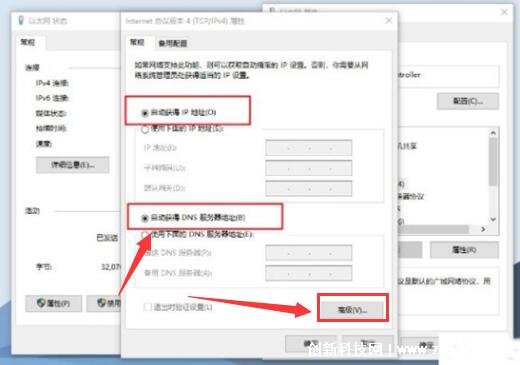Select 自动获得 IP 地址 radio button
Screen dimensions: 520x365
[x=145, y=113]
